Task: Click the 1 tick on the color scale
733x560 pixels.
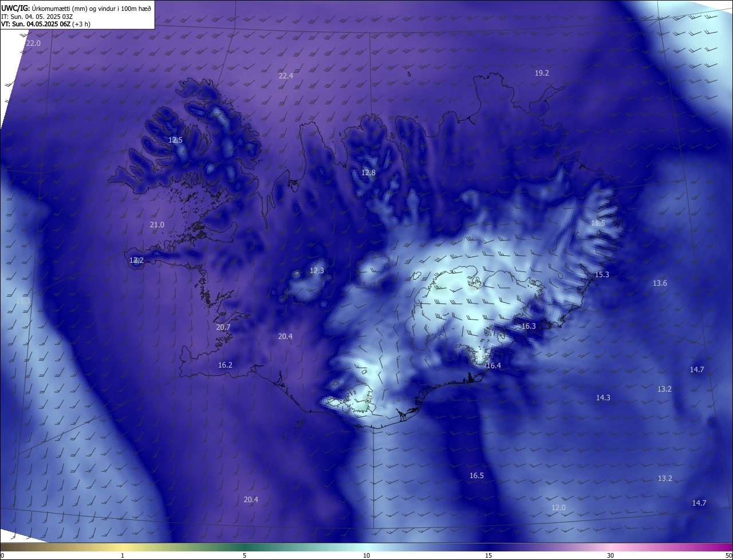Action: point(123,555)
